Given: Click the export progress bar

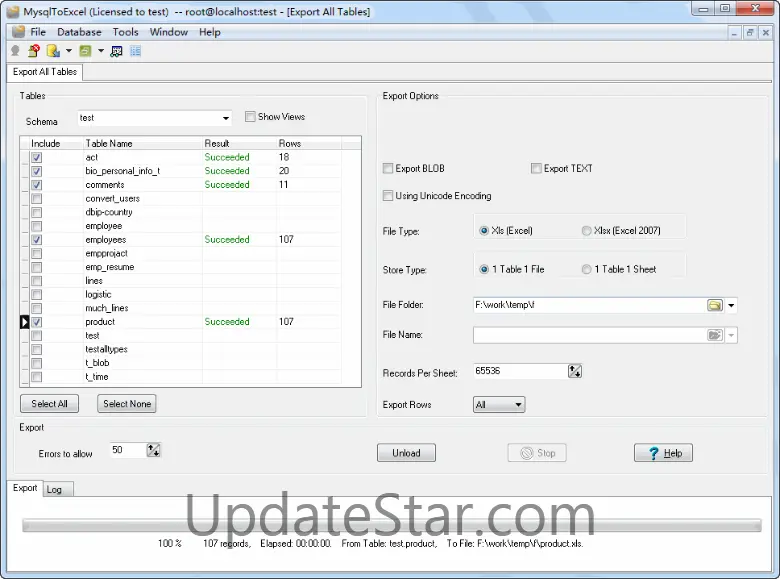Looking at the screenshot, I should click(391, 525).
